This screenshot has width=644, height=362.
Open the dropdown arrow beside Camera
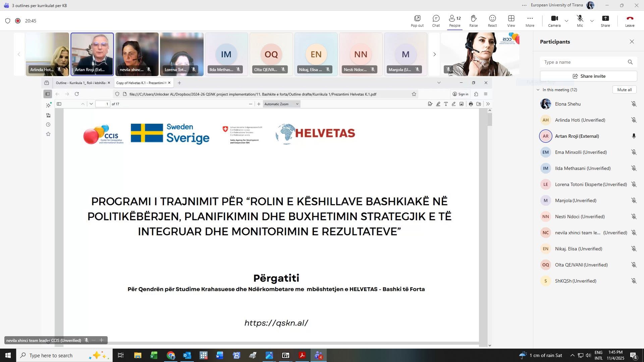pyautogui.click(x=567, y=21)
